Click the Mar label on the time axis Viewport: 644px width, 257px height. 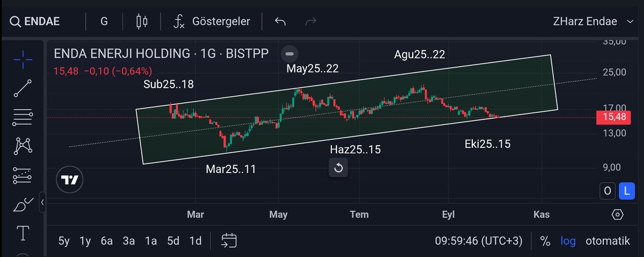point(196,215)
